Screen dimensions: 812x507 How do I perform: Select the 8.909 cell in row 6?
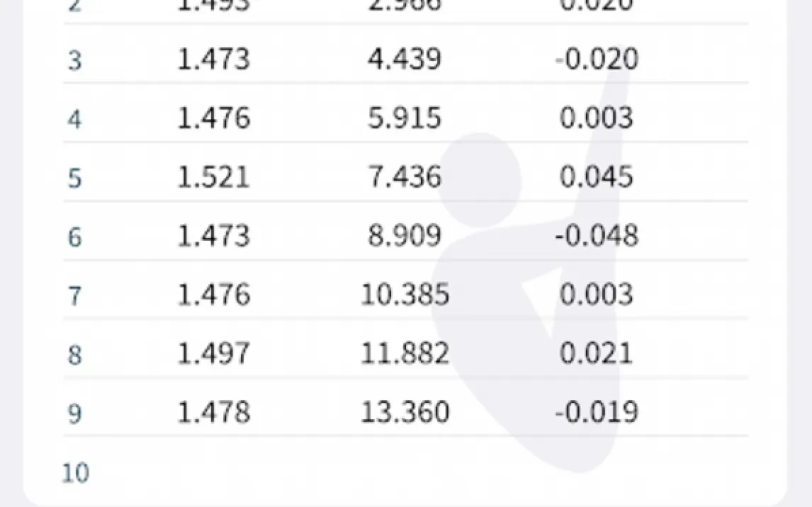coord(404,236)
